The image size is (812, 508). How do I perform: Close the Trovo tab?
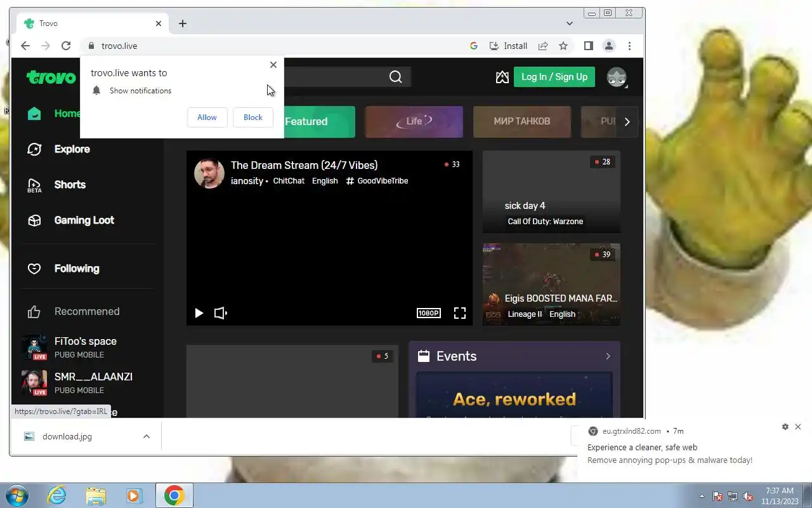159,23
